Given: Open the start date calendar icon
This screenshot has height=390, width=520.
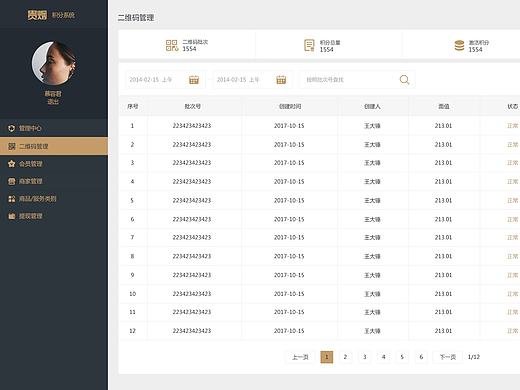Looking at the screenshot, I should pos(194,80).
